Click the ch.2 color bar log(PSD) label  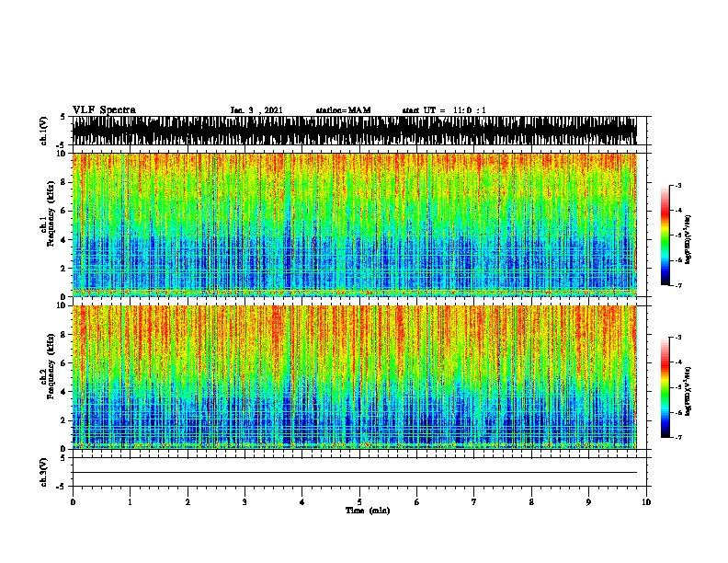click(688, 391)
